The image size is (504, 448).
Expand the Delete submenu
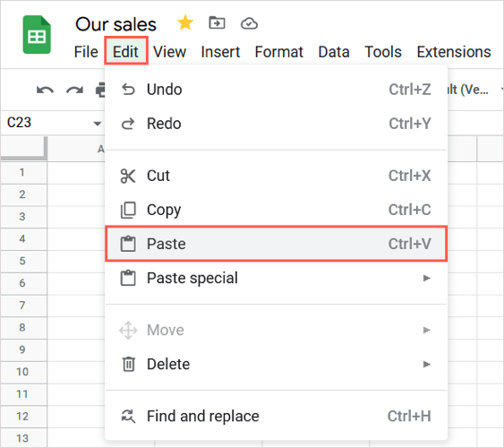276,364
